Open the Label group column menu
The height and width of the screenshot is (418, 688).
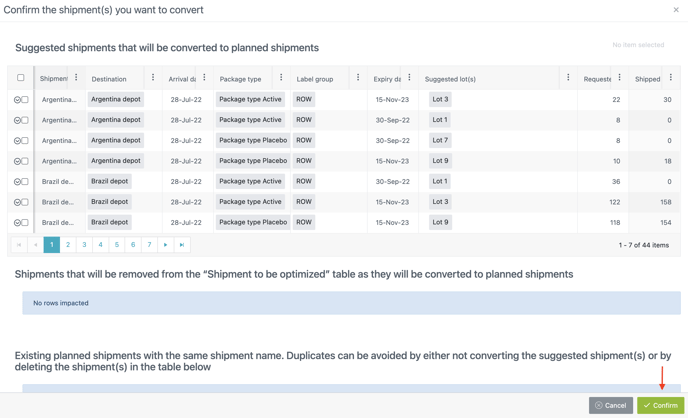coord(358,78)
